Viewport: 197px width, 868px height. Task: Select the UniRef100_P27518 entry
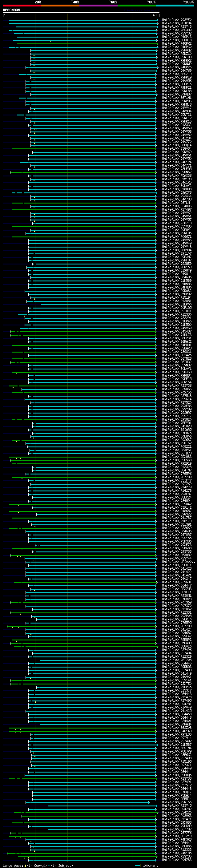coord(177,396)
